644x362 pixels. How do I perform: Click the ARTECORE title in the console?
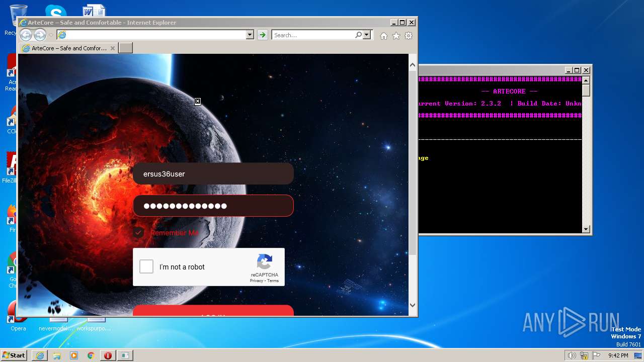(509, 92)
